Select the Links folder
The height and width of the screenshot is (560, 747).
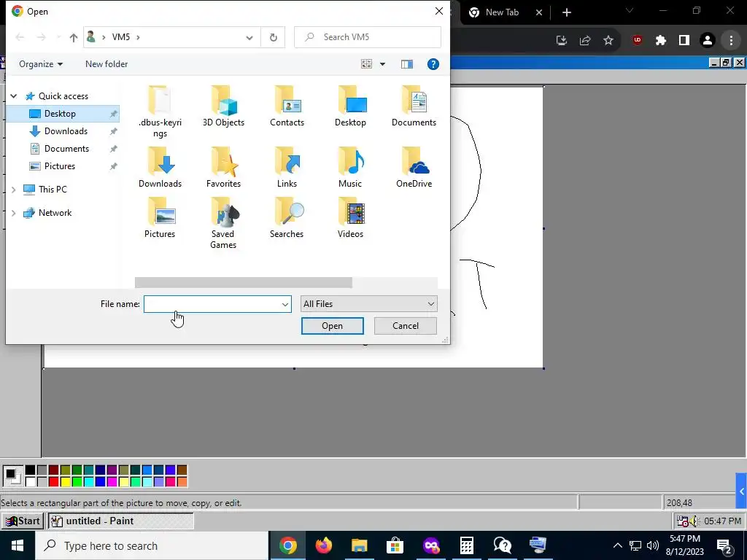pyautogui.click(x=287, y=167)
